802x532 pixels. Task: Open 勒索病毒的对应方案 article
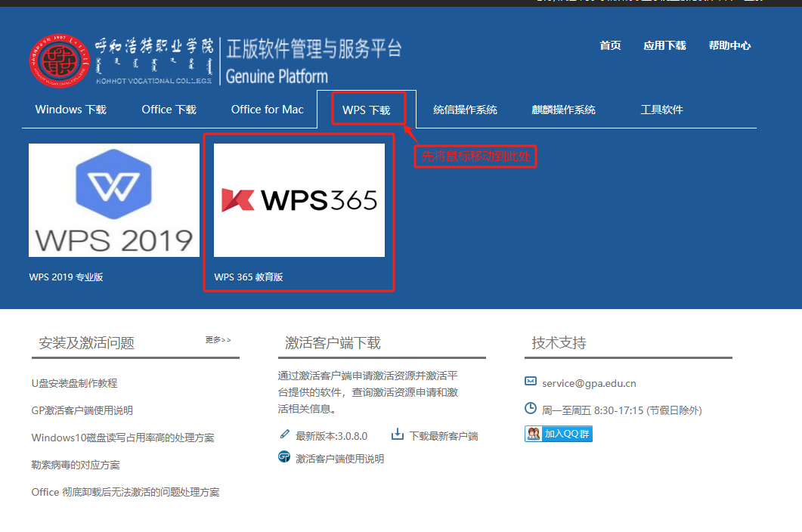click(76, 465)
